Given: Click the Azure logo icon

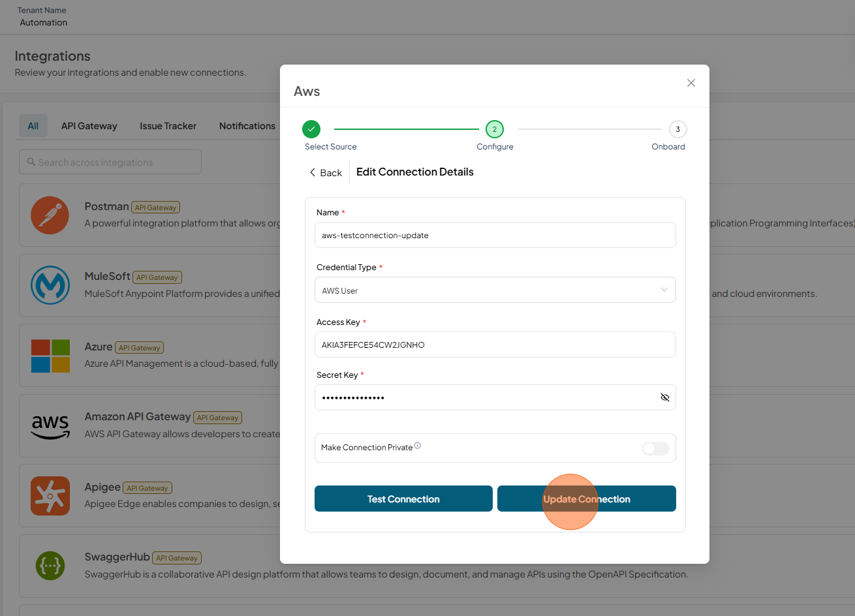Looking at the screenshot, I should pyautogui.click(x=50, y=356).
